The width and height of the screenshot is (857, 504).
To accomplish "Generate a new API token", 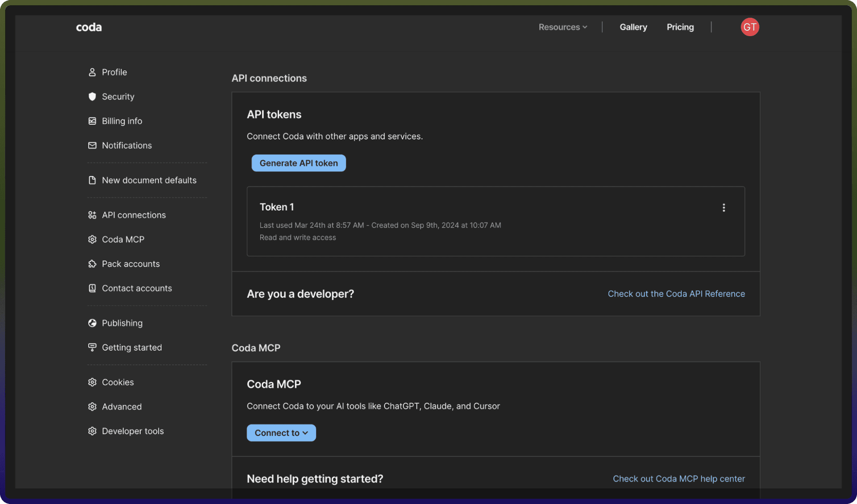I will pos(299,163).
